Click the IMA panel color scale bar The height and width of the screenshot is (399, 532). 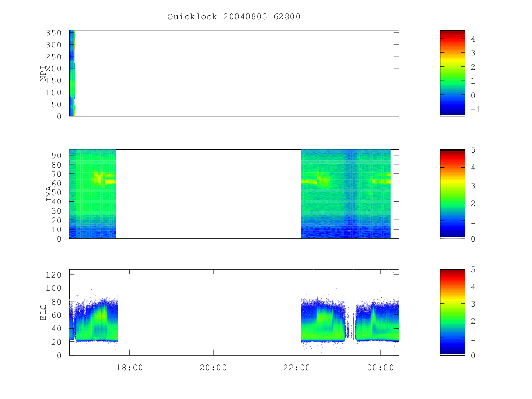pos(452,194)
